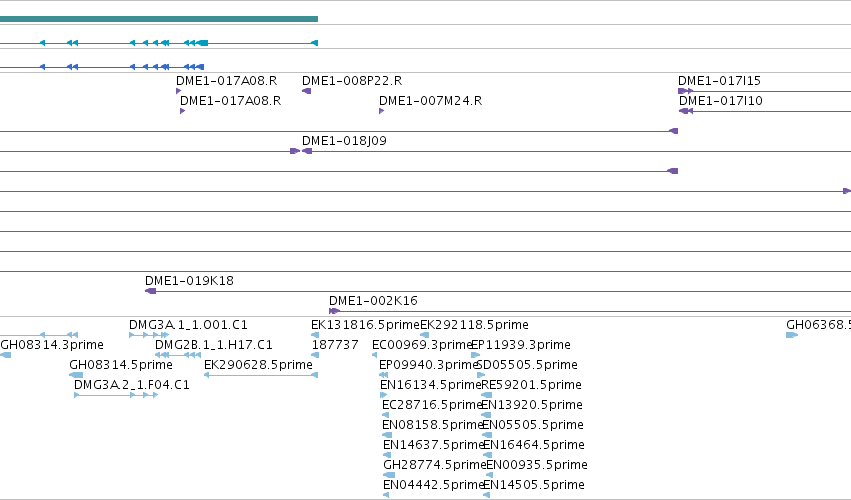Viewport: 851px width, 500px height.
Task: Click the upper DME1-017A08.R label
Action: point(226,81)
